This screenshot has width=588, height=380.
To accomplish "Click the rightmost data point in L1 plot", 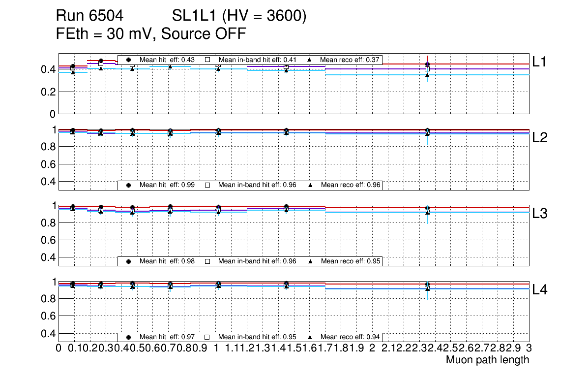I will [427, 64].
